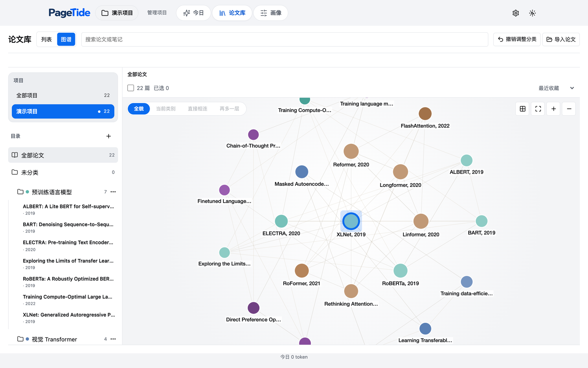Image resolution: width=588 pixels, height=368 pixels.
Task: Select the FlashAttention, 2022 node
Action: [425, 114]
